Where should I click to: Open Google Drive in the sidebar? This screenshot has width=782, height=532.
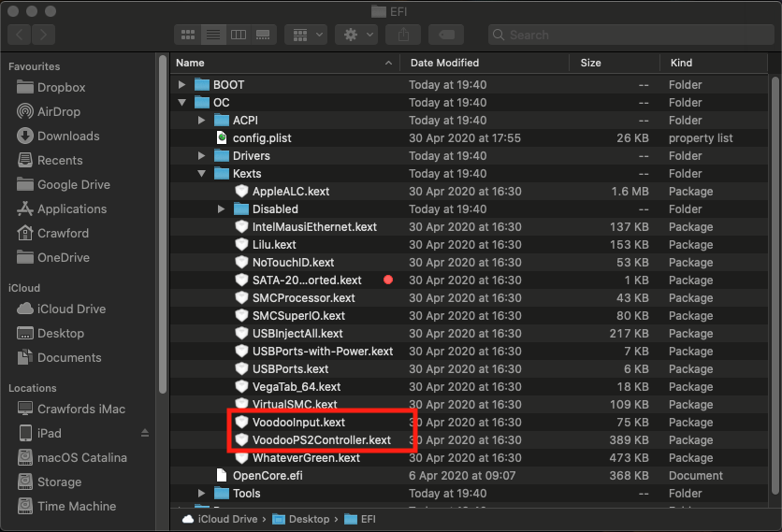click(64, 185)
